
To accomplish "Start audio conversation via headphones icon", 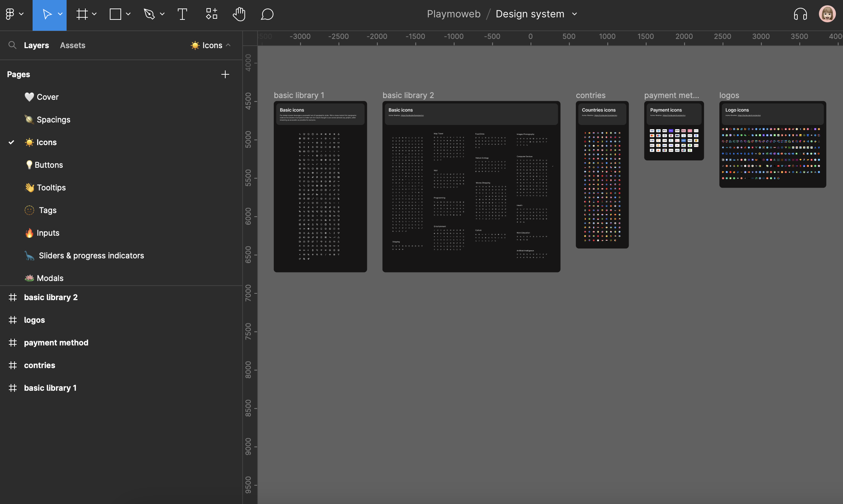I will tap(800, 14).
